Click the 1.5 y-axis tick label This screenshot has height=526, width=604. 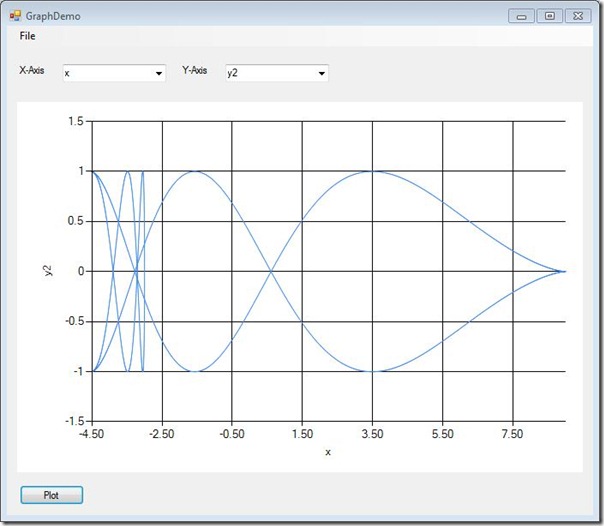coord(76,121)
